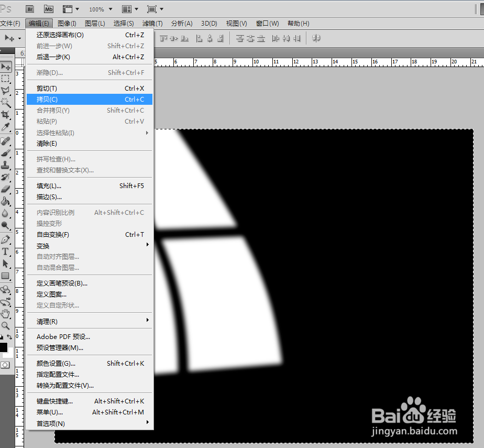Image resolution: width=484 pixels, height=448 pixels.
Task: Select the Eyedropper tool
Action: coord(6,127)
